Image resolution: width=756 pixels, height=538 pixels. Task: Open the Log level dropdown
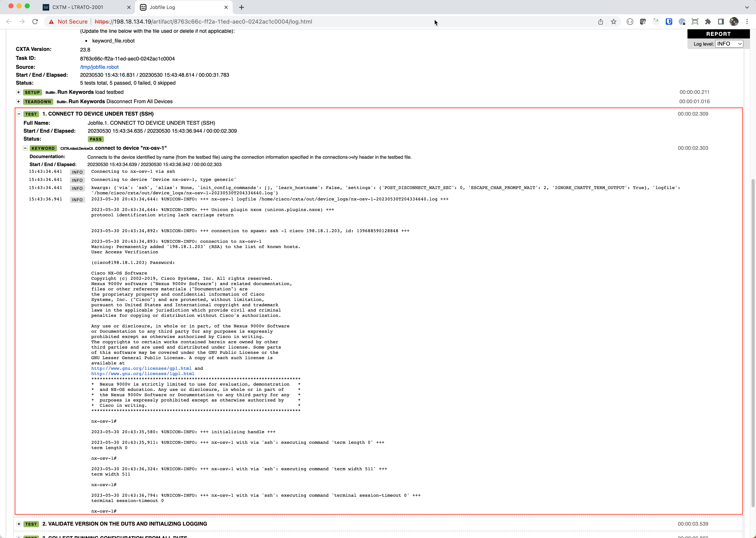click(x=729, y=44)
